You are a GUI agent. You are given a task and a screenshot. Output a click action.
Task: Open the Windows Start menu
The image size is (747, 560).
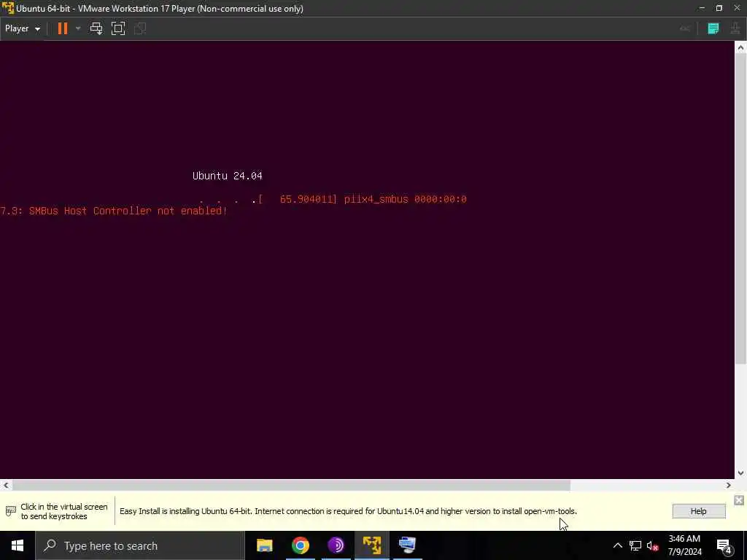[x=18, y=545]
